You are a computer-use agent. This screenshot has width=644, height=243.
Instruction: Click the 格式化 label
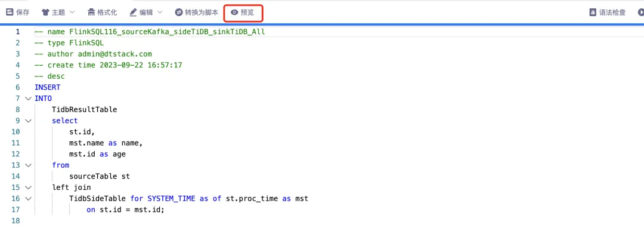[x=107, y=13]
